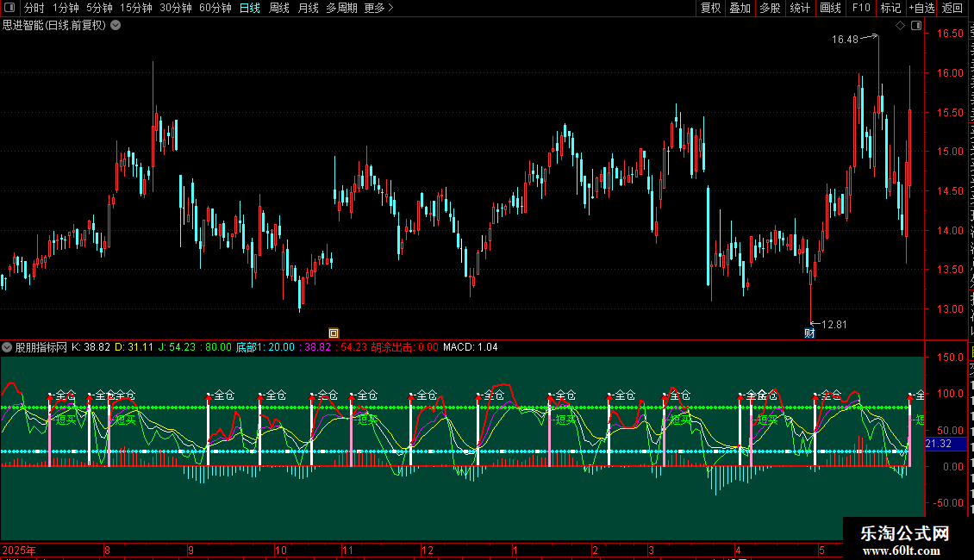Click the J: 54.23 value
This screenshot has height=560, width=974.
pyautogui.click(x=177, y=347)
